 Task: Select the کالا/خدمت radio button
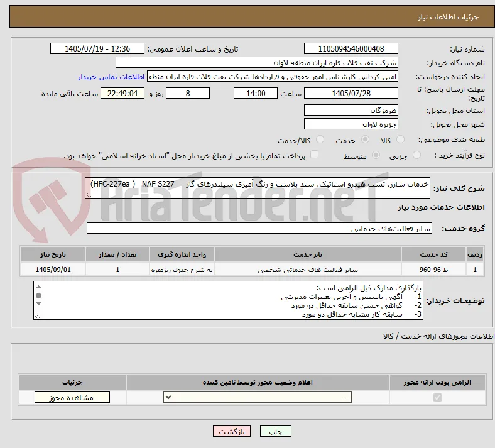(x=320, y=139)
